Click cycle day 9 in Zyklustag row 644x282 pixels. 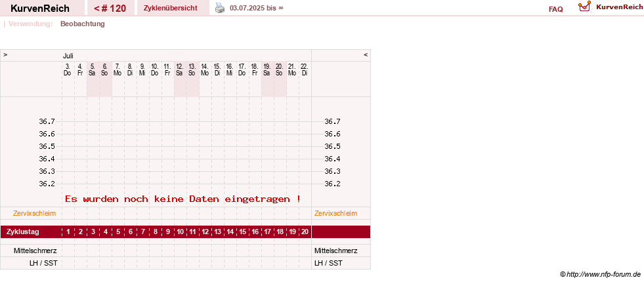click(168, 232)
